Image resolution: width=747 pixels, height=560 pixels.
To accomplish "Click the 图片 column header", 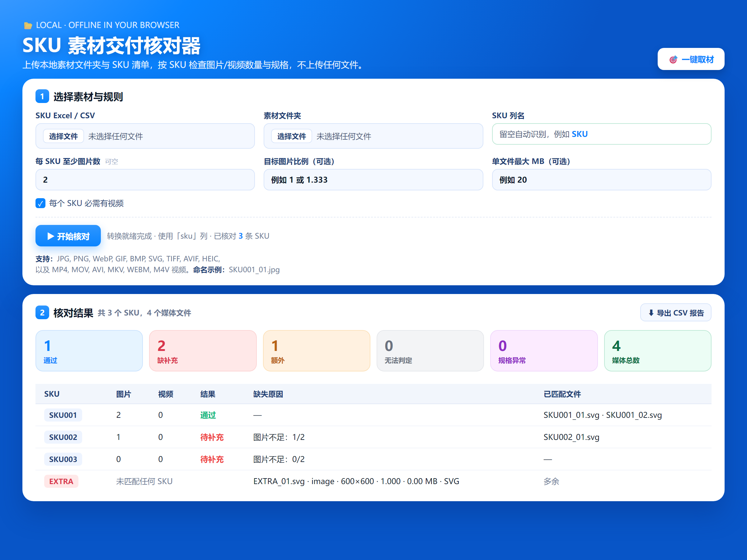I will point(124,394).
